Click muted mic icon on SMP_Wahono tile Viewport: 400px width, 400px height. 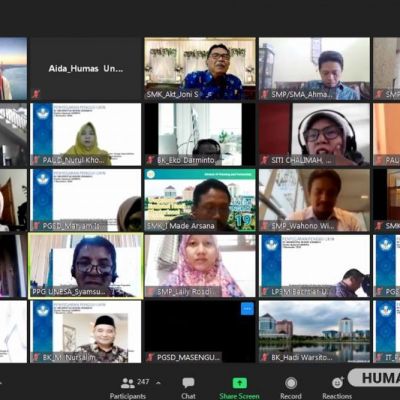pyautogui.click(x=265, y=226)
